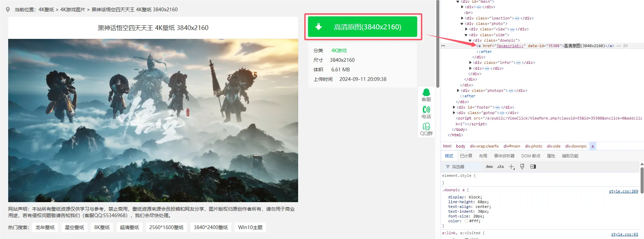Expand the div class gotop node
This screenshot has height=239, width=644.
coord(454,113)
